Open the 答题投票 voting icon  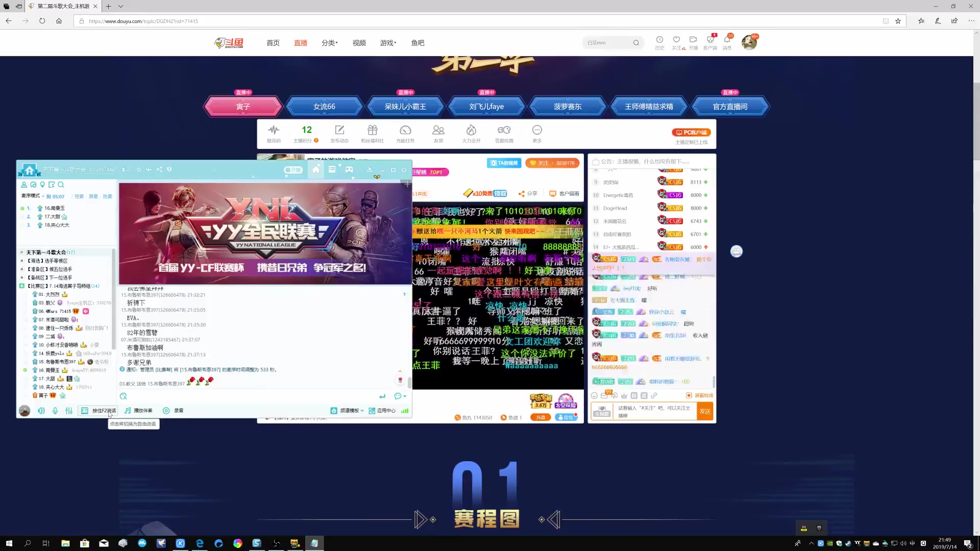[x=504, y=134]
